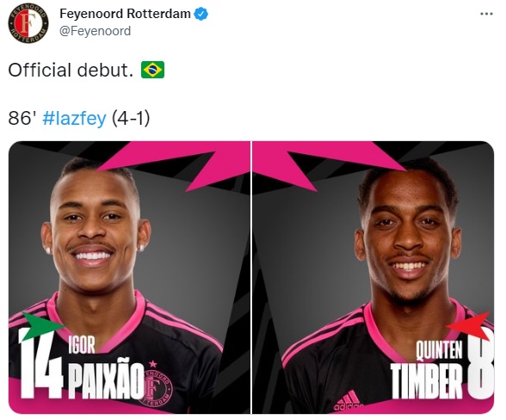Click the adidas logo on Timber's shirt

click(x=349, y=400)
